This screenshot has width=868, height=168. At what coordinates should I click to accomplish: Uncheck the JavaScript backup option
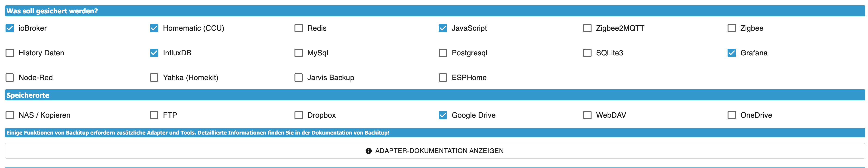point(443,28)
